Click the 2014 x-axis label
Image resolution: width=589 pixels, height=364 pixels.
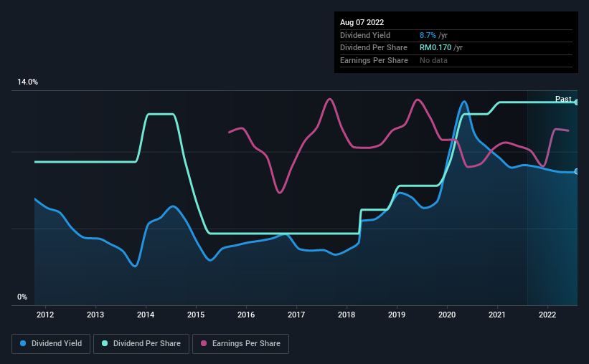tap(146, 315)
